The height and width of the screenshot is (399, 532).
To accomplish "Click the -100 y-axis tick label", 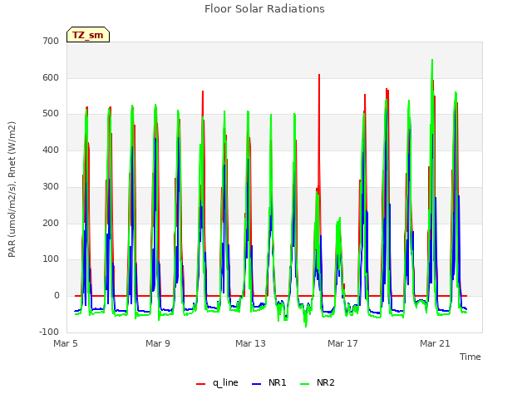I will 49,332.
